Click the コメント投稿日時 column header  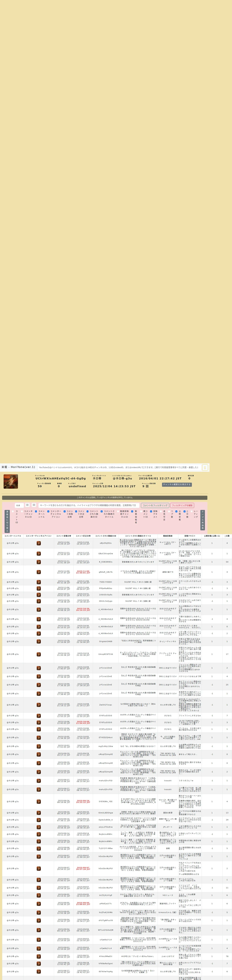pos(63,536)
